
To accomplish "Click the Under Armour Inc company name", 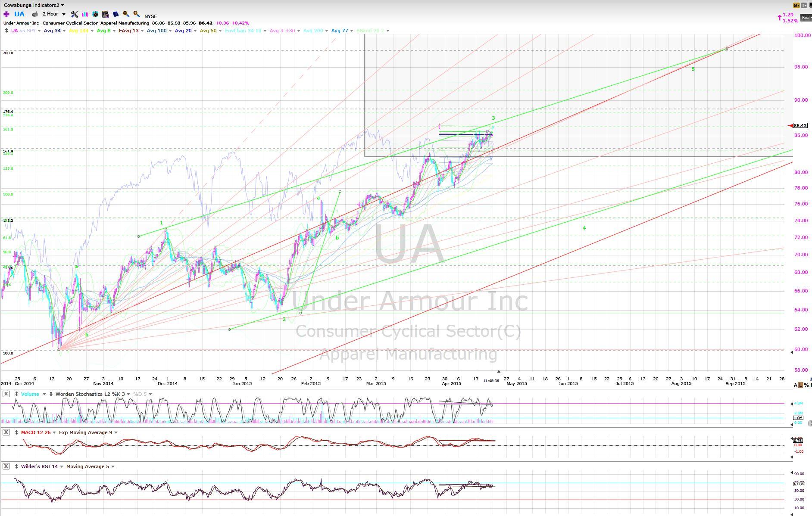I will click(21, 23).
